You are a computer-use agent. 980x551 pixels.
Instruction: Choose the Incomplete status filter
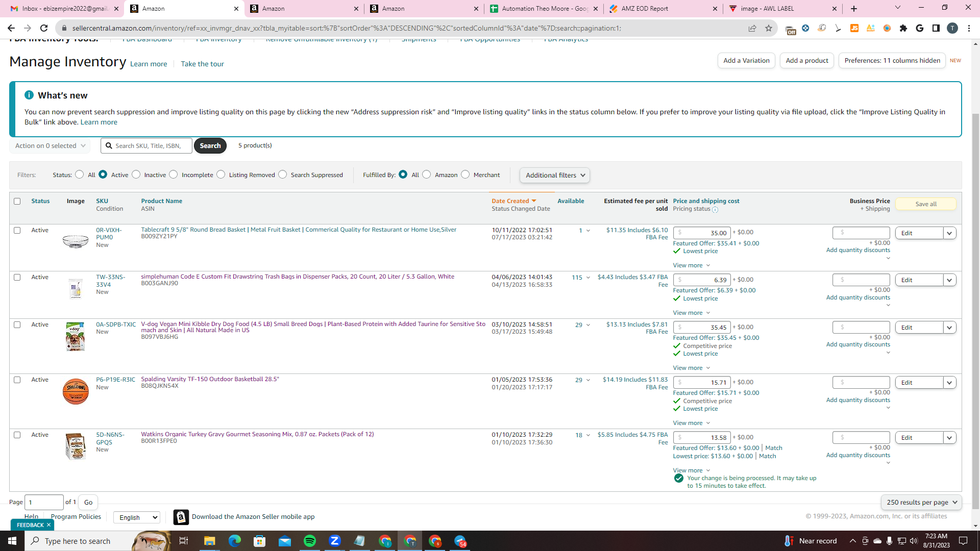(x=174, y=174)
